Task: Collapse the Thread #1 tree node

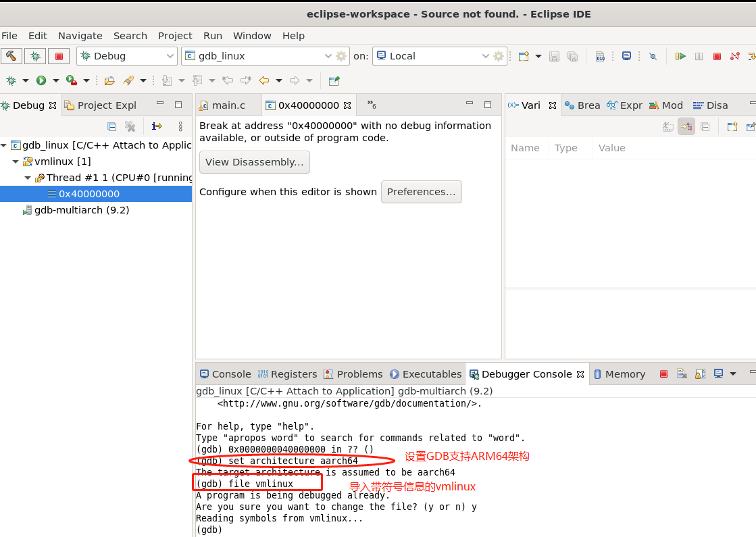Action: (28, 178)
